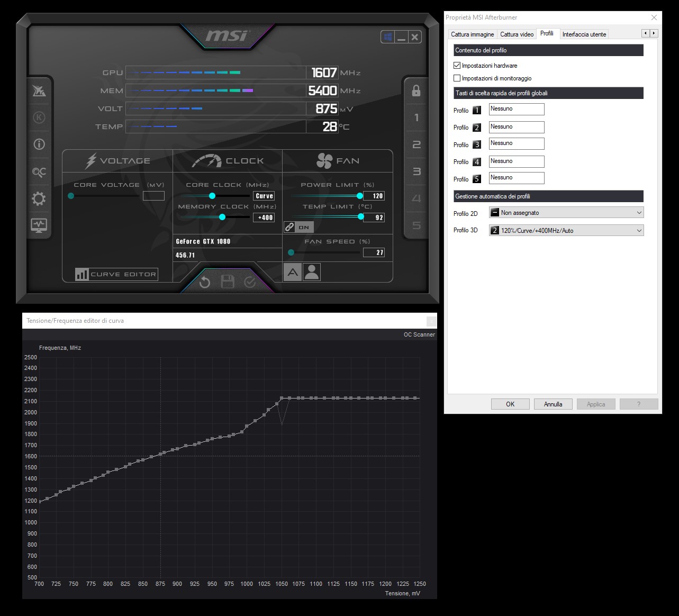The image size is (679, 616).
Task: Close the curve editor window
Action: pyautogui.click(x=431, y=321)
